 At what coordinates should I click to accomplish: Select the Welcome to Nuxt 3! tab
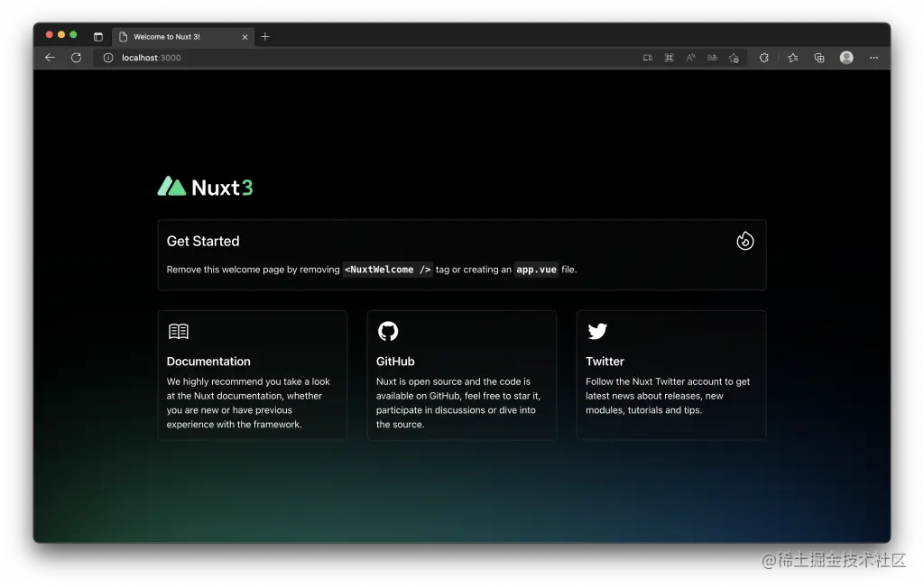click(x=182, y=36)
